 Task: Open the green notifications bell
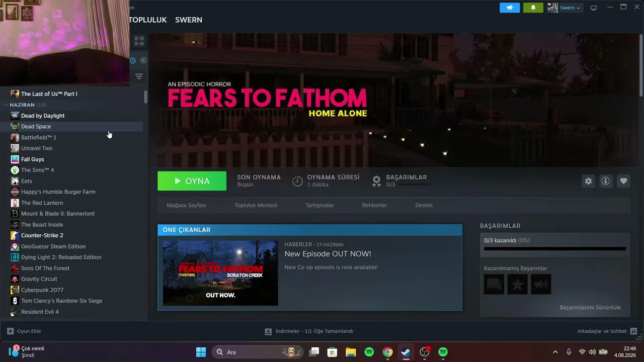[533, 8]
